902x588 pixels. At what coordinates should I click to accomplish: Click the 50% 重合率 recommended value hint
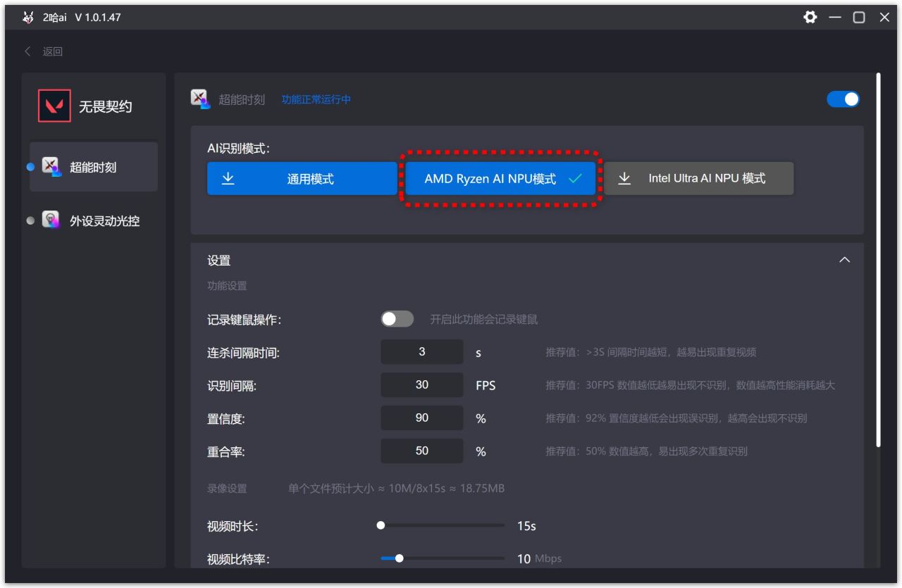(x=647, y=451)
